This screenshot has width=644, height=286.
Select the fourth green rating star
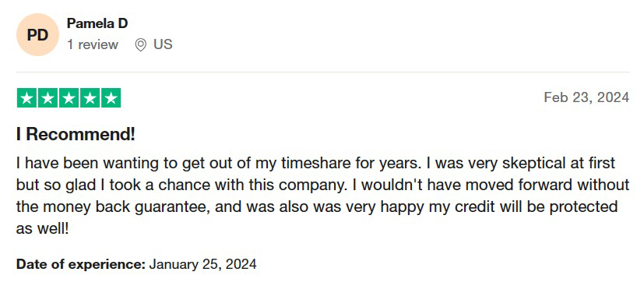pyautogui.click(x=90, y=97)
